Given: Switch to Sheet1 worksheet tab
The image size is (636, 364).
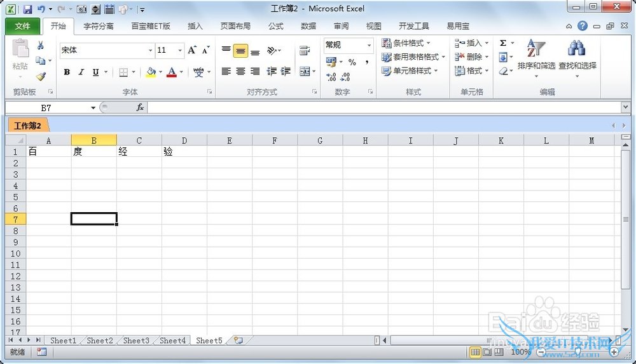Looking at the screenshot, I should 63,340.
